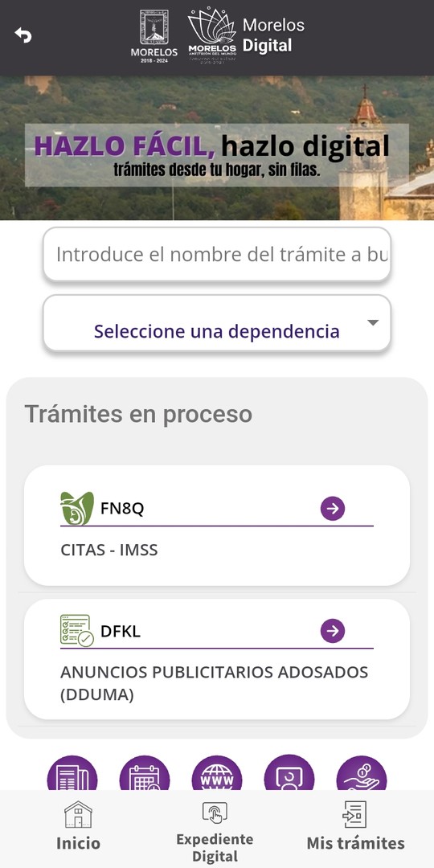Expand the Seleccione una dependencia dropdown

tap(217, 323)
